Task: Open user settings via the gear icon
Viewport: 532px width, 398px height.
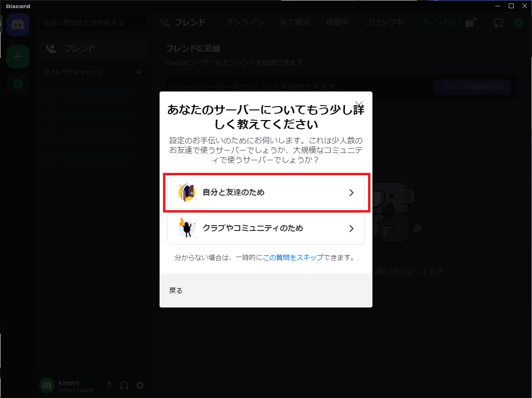Action: pyautogui.click(x=139, y=385)
